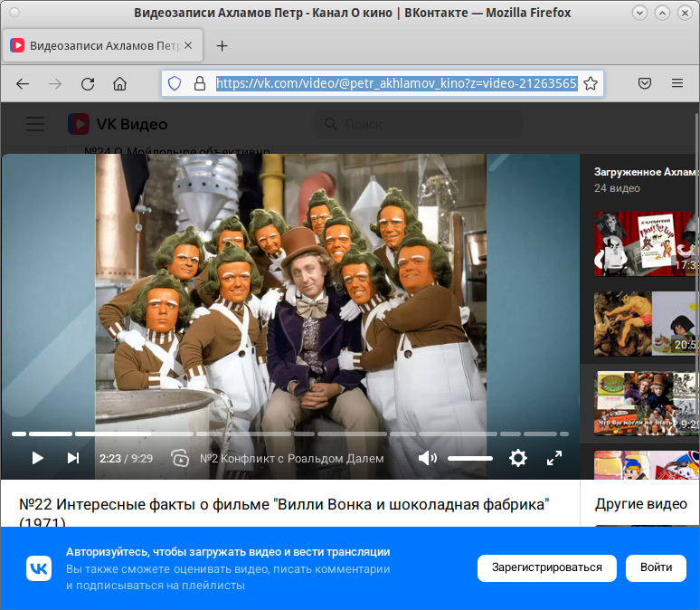Go forward in Firefox
700x610 pixels.
tap(55, 83)
